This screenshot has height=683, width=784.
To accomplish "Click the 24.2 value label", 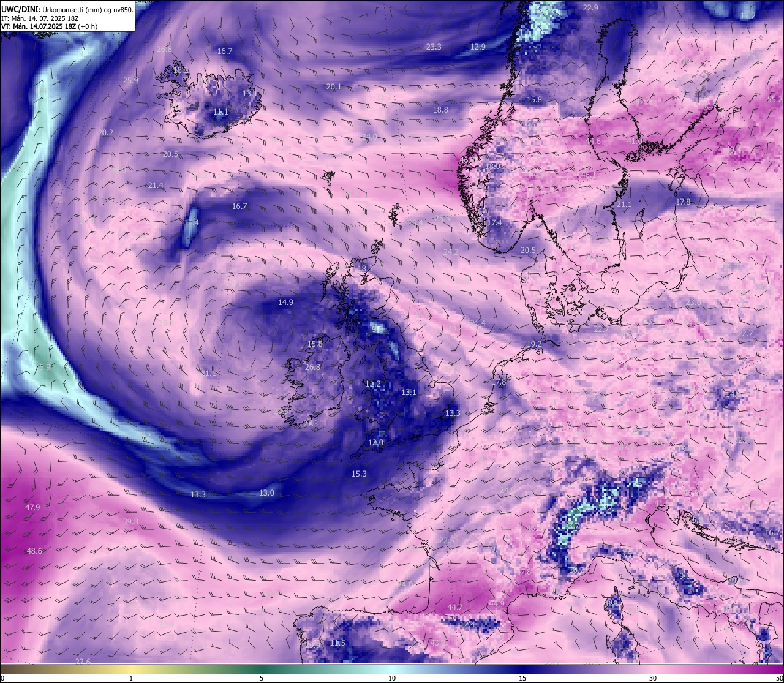I will [x=450, y=252].
